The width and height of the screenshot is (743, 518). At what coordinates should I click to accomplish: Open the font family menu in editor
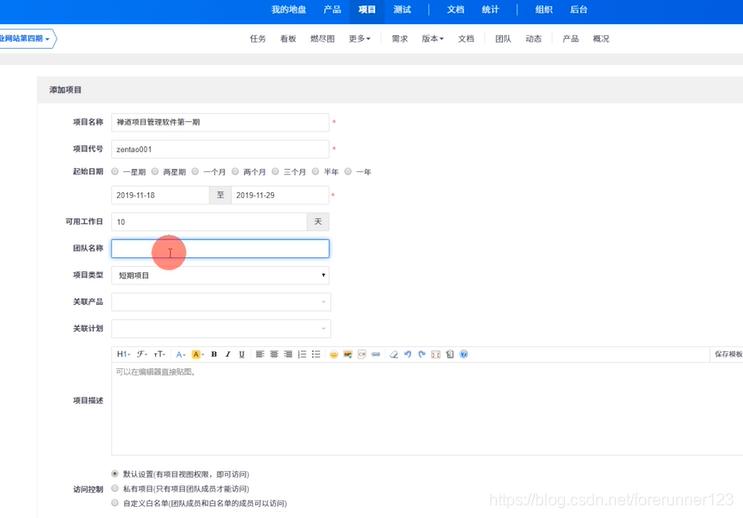point(142,354)
